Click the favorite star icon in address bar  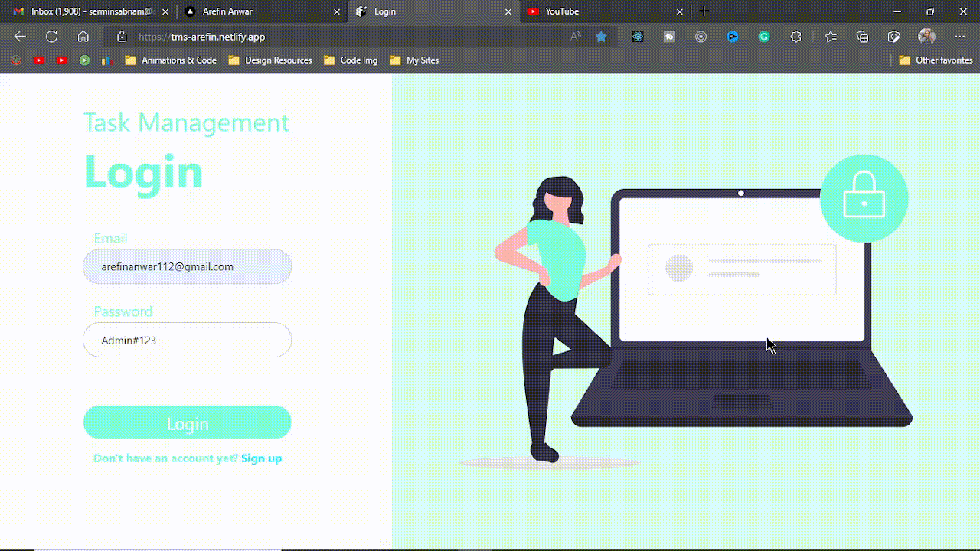[x=601, y=37]
